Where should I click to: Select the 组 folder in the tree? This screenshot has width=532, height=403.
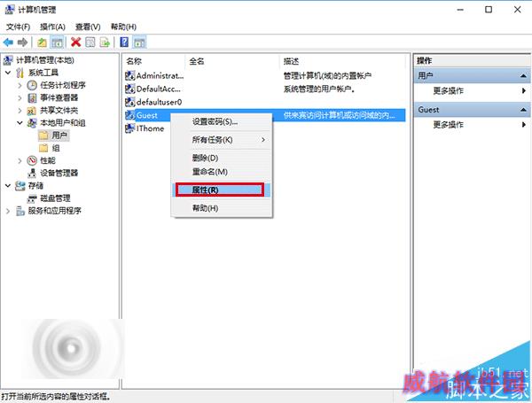(50, 148)
